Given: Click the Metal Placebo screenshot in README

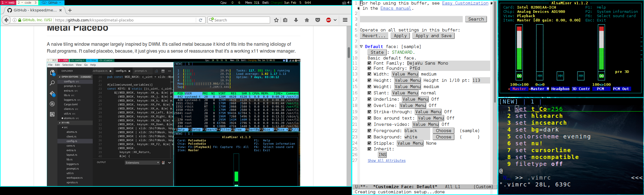Looking at the screenshot, I should 174,123.
